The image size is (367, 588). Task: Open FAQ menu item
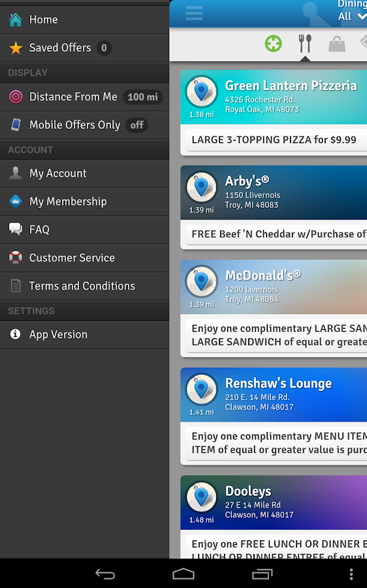click(x=84, y=229)
